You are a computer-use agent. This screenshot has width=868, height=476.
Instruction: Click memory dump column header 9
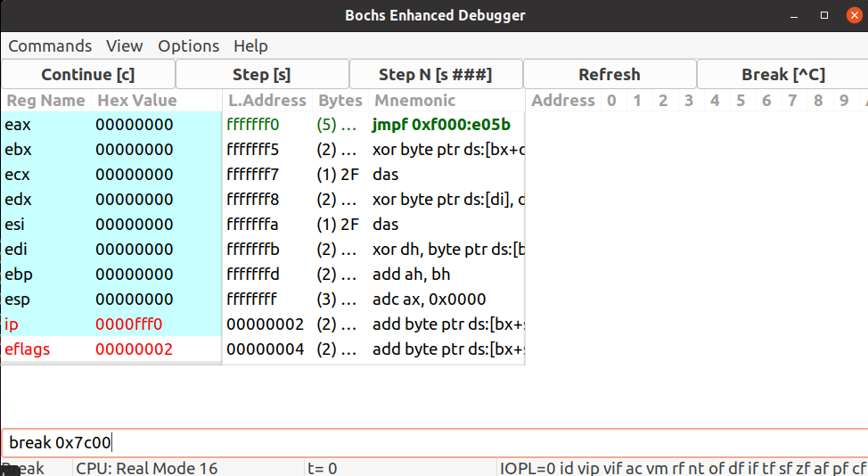pos(844,101)
